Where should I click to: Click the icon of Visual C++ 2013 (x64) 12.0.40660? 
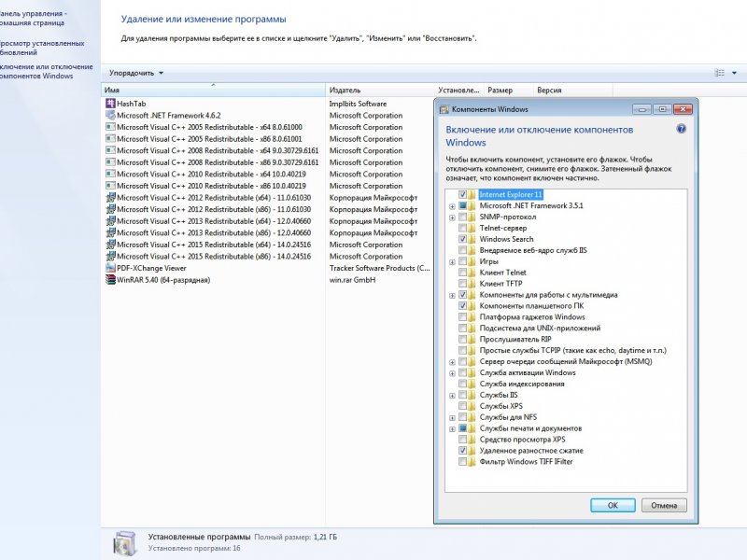(110, 221)
